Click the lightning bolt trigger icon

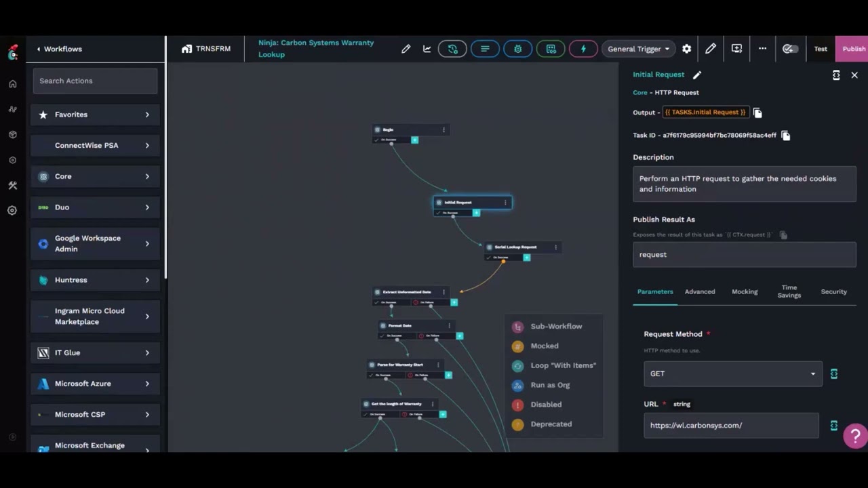pos(583,49)
